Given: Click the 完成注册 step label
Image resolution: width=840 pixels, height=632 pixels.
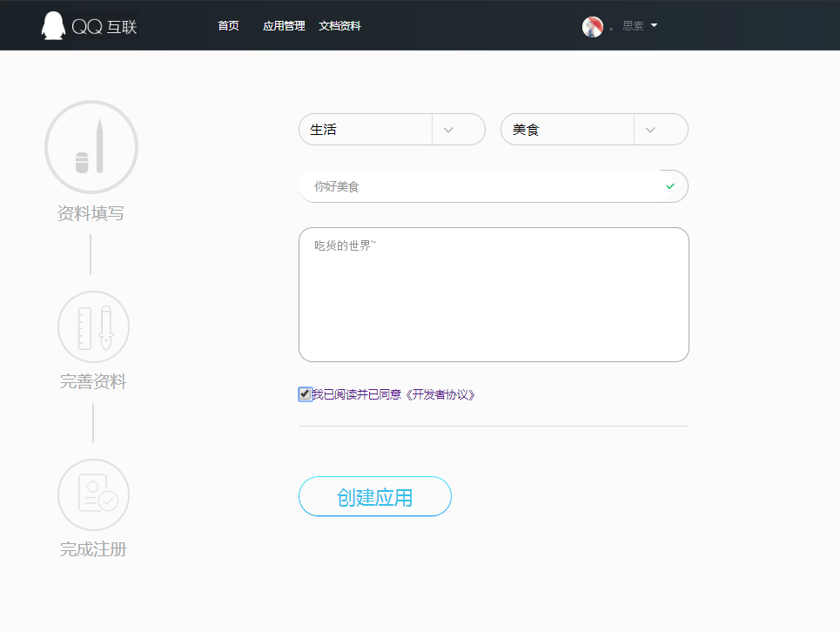Looking at the screenshot, I should (x=93, y=549).
